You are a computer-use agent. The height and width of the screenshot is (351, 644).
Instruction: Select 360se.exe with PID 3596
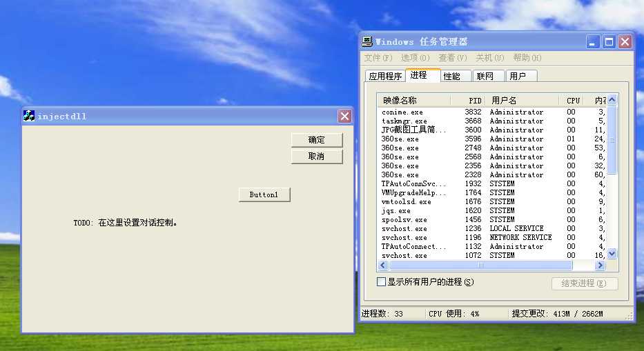pos(492,139)
